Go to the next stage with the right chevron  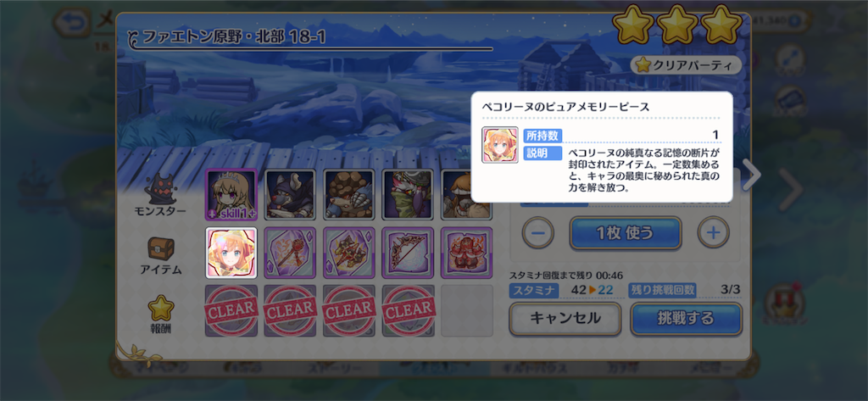tap(752, 175)
